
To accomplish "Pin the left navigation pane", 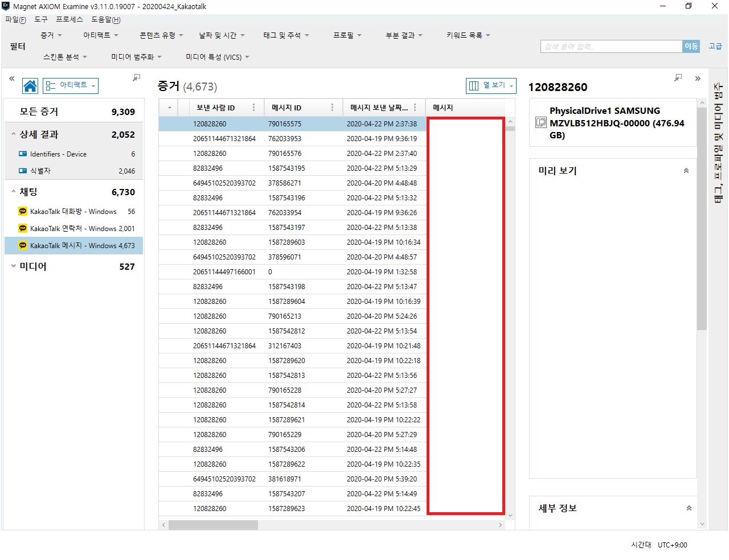I will coord(137,77).
